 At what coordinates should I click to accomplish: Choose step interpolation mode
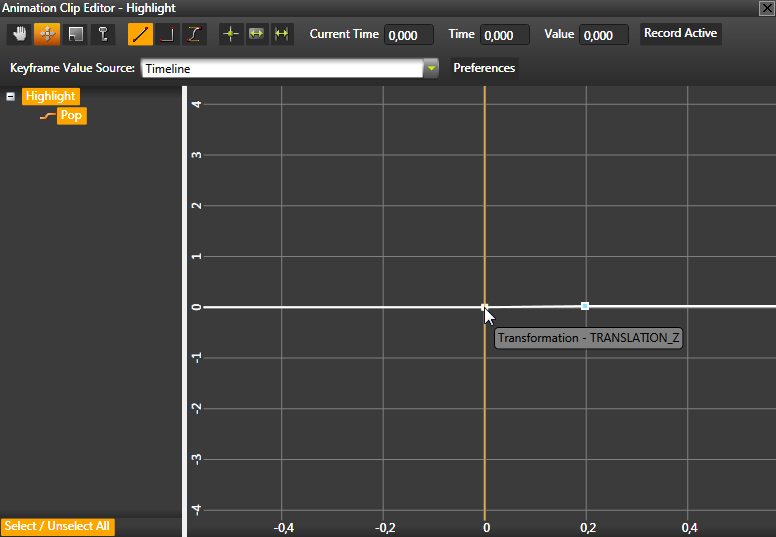168,34
